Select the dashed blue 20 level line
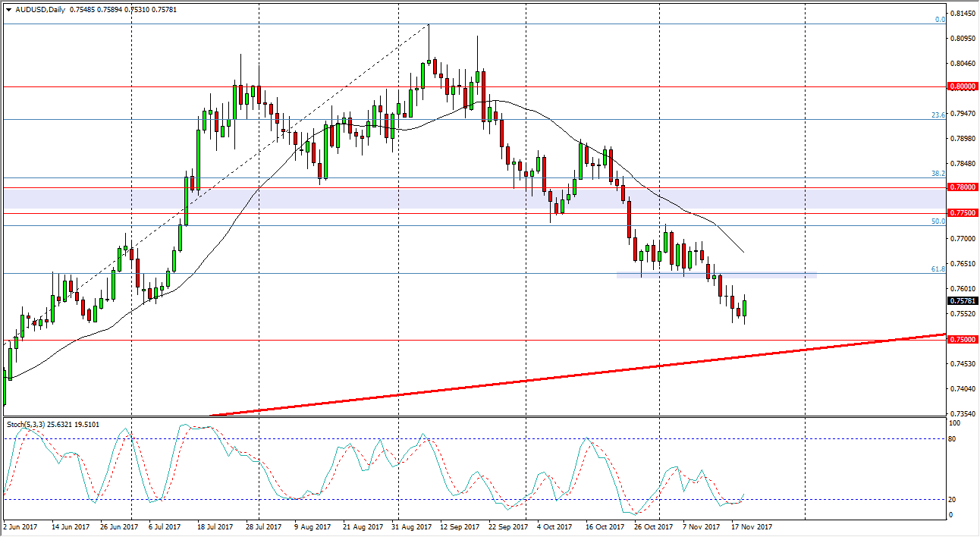 [x=303, y=500]
